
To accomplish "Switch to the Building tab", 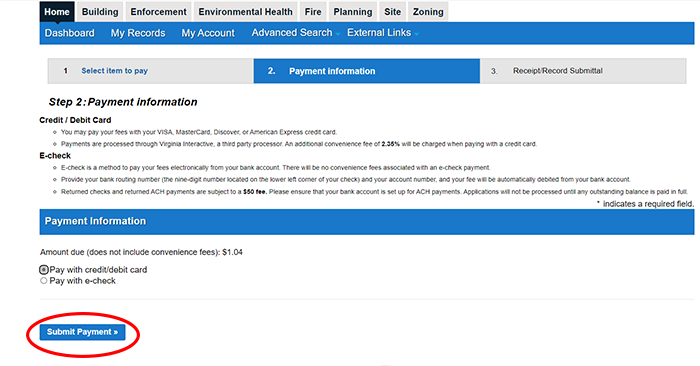I will click(100, 12).
